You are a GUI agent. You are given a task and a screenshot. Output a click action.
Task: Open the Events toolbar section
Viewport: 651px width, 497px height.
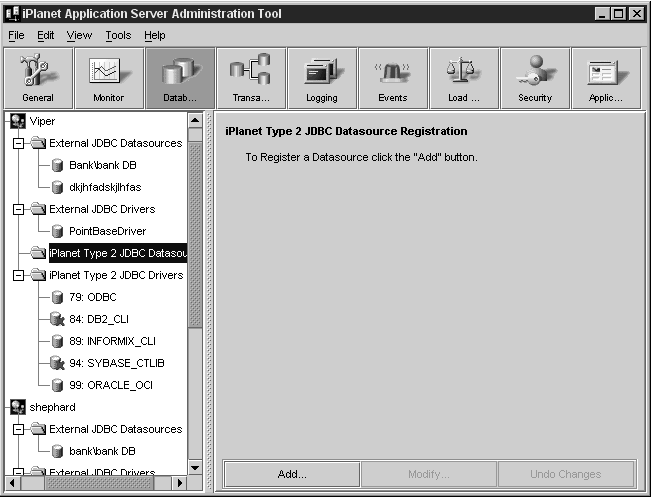393,78
